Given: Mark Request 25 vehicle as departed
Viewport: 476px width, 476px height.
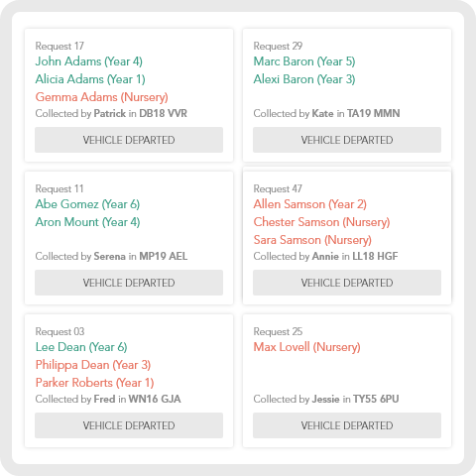Looking at the screenshot, I should coord(347,425).
